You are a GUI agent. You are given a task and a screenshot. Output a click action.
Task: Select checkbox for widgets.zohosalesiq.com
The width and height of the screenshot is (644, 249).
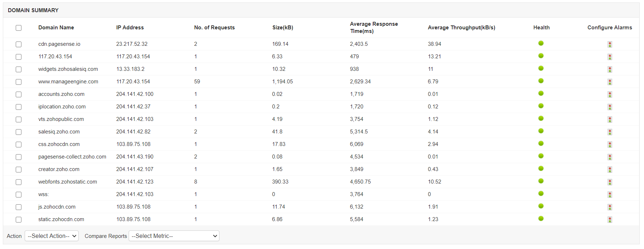pos(19,69)
